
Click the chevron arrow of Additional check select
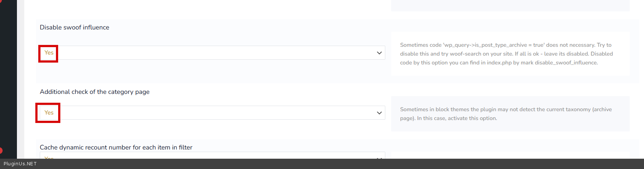379,113
